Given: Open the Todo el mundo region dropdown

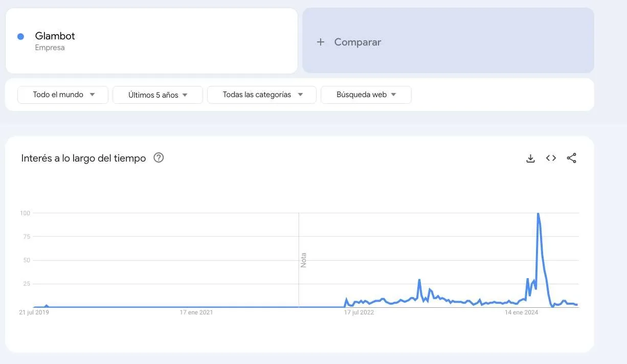Looking at the screenshot, I should 63,95.
